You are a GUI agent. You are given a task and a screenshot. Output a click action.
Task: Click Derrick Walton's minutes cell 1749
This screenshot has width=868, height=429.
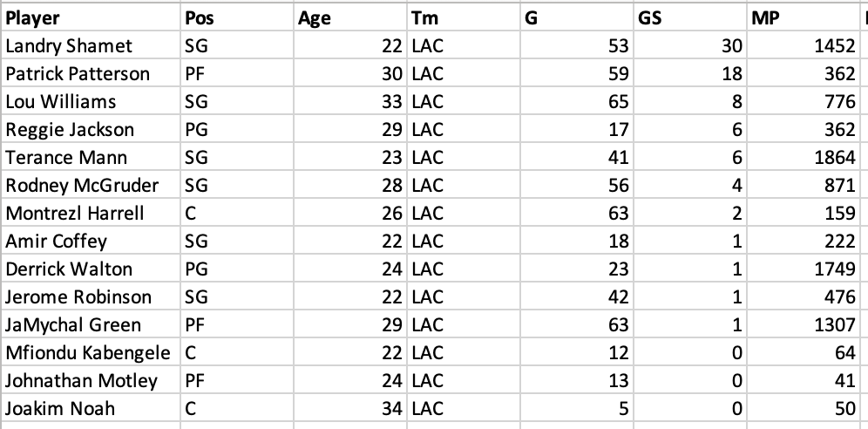(803, 269)
